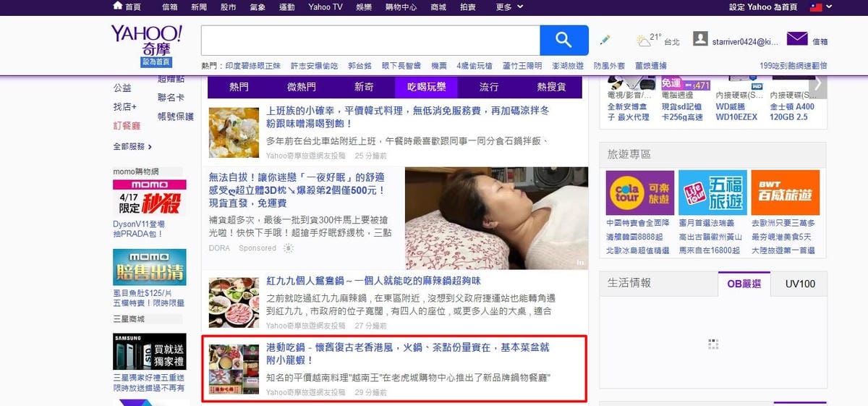The width and height of the screenshot is (868, 406).
Task: Select the 吃喝玩樂 tab
Action: (x=426, y=87)
